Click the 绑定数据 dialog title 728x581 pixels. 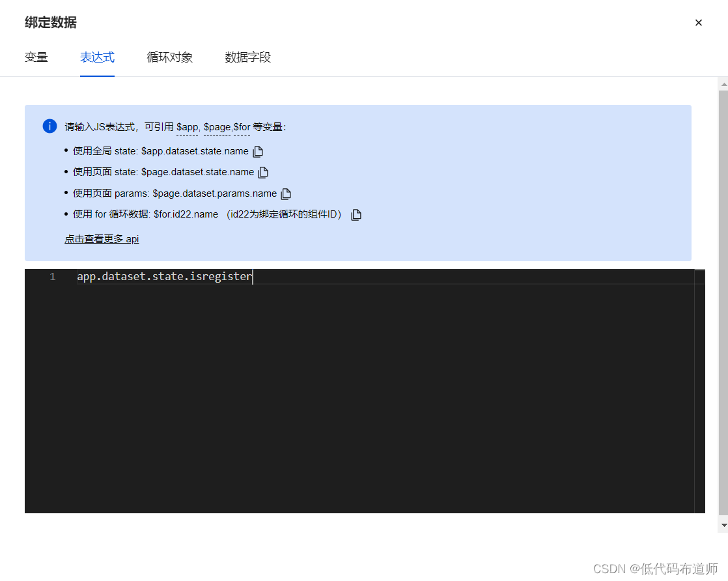[51, 22]
